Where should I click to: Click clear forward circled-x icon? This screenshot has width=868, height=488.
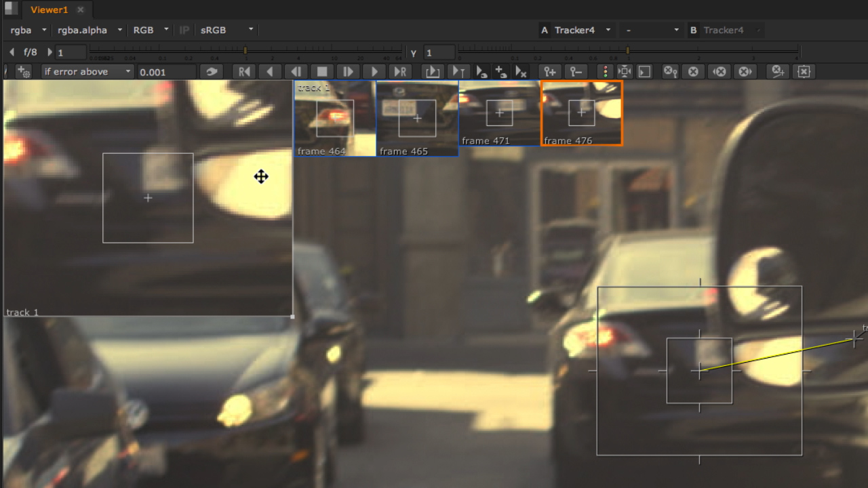point(745,71)
